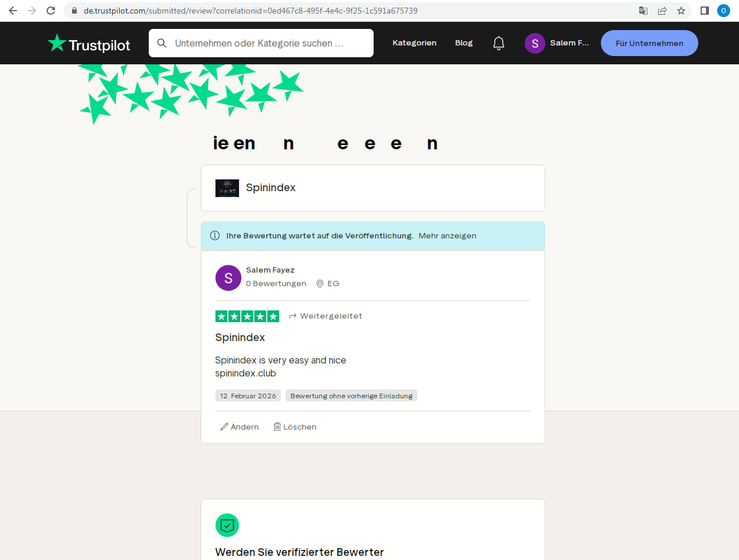Click the Ändern edit button
The width and height of the screenshot is (739, 560).
pos(240,427)
